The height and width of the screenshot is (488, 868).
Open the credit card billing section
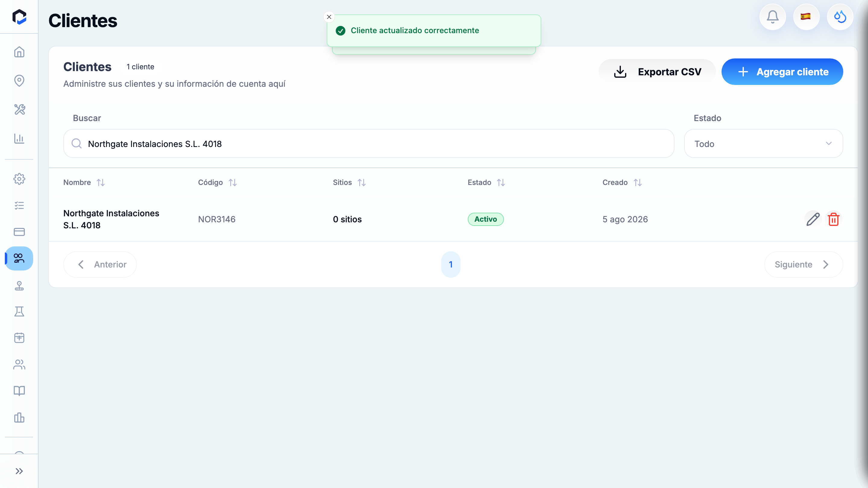[x=19, y=232]
